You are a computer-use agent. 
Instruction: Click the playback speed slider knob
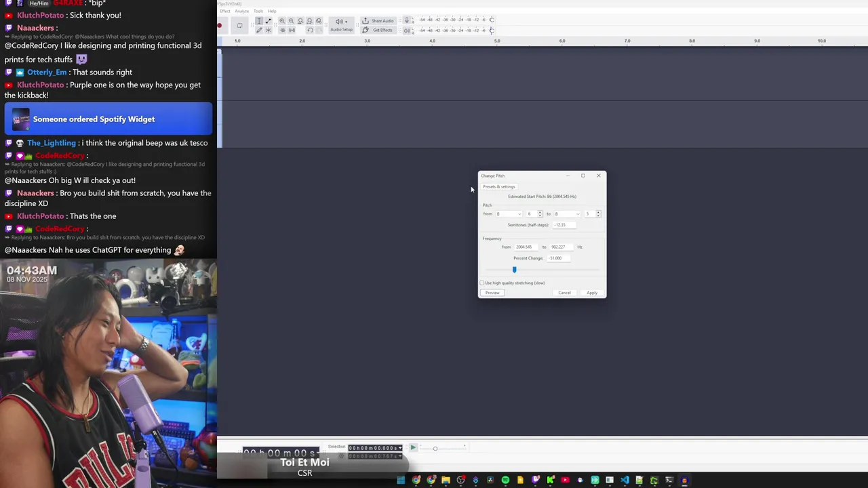click(x=435, y=448)
